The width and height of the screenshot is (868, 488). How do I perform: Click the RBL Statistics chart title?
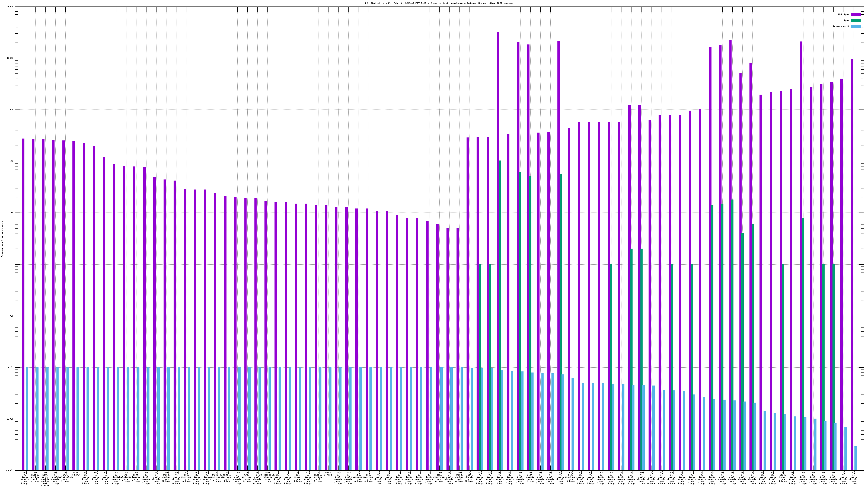tap(439, 3)
